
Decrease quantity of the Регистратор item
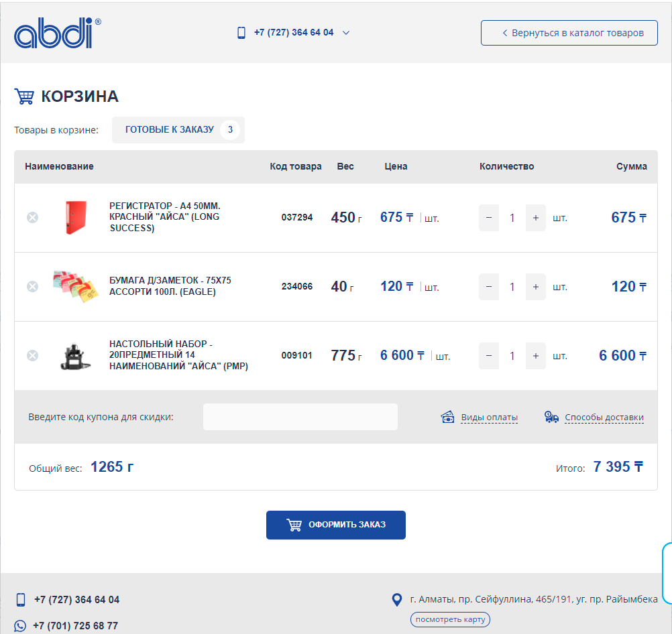(489, 218)
